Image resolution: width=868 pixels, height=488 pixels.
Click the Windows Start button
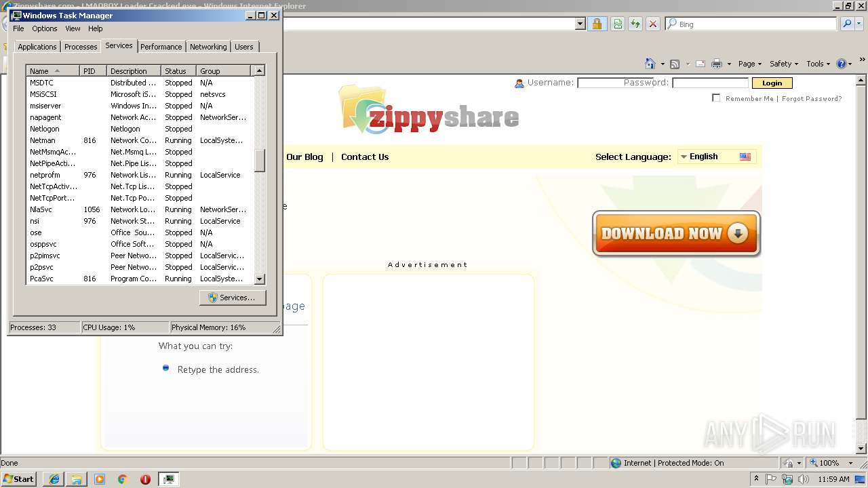pos(19,479)
